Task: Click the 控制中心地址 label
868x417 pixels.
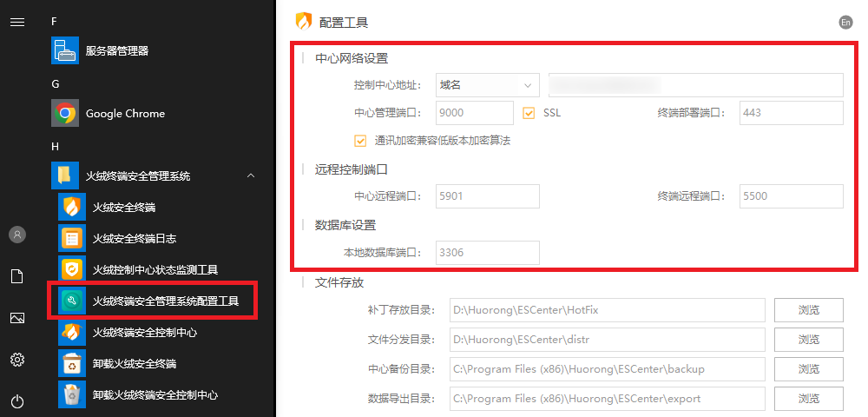Action: (388, 85)
